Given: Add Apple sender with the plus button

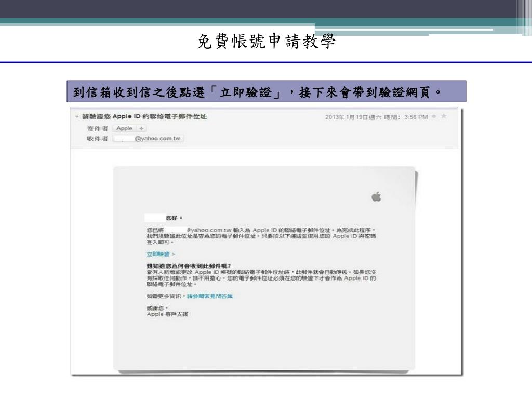Looking at the screenshot, I should click(x=141, y=129).
